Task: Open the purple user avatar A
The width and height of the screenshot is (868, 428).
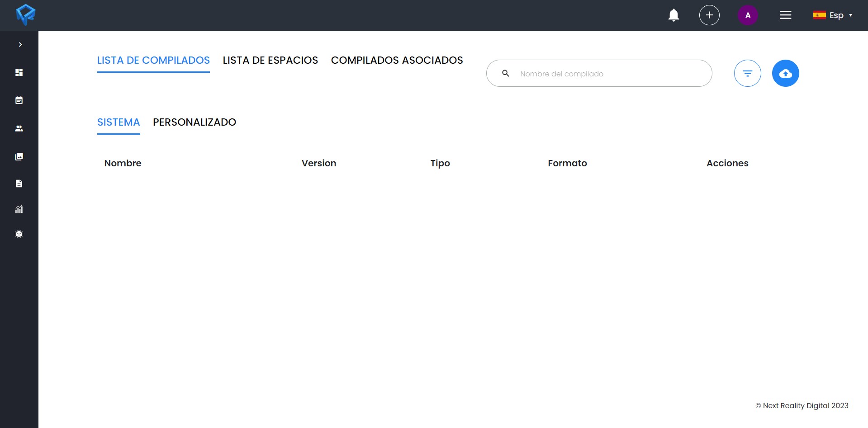Action: click(748, 15)
